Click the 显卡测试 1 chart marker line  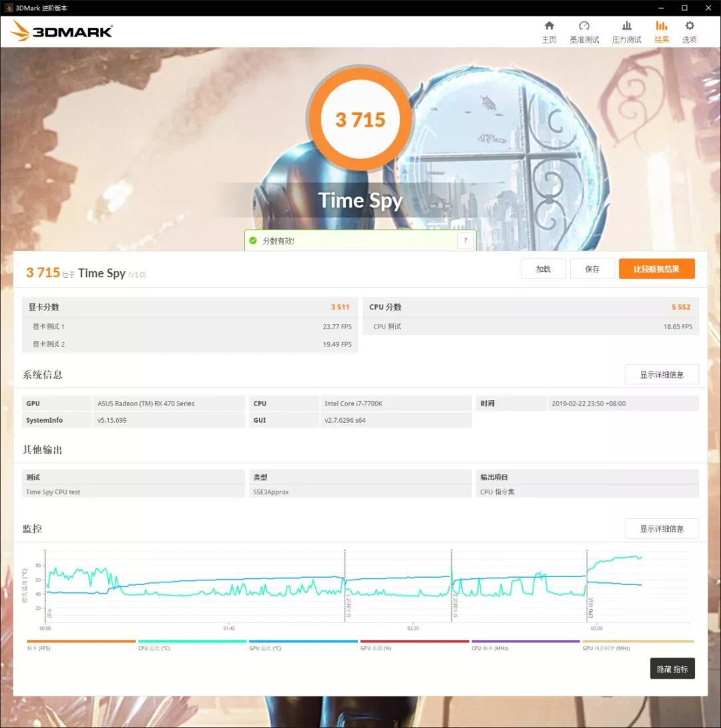click(x=344, y=585)
